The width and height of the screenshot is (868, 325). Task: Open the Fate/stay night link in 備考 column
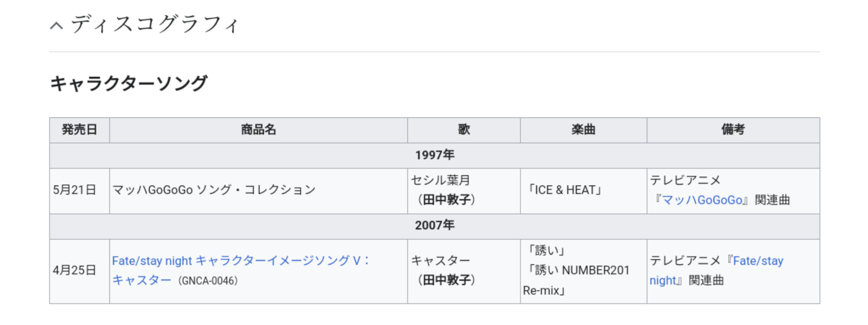pyautogui.click(x=716, y=270)
